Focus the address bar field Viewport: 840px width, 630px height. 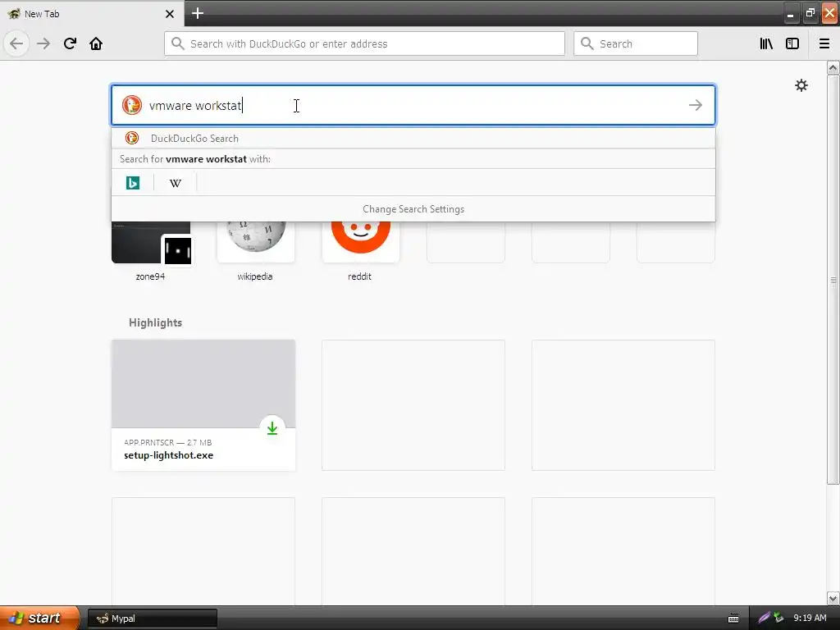pyautogui.click(x=364, y=44)
